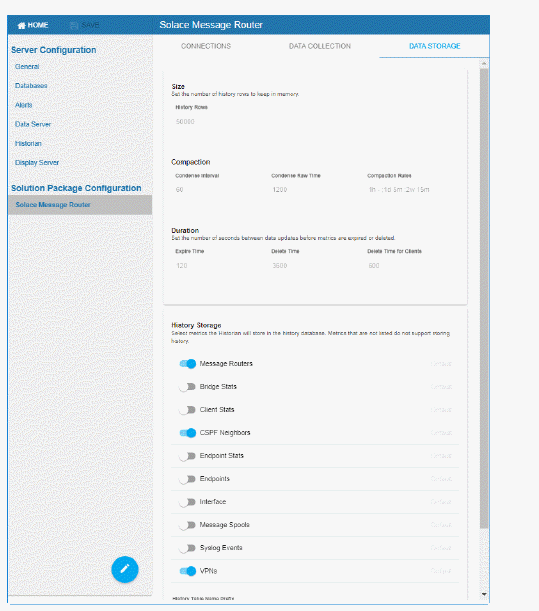Enable Client Stats history toggle

187,410
